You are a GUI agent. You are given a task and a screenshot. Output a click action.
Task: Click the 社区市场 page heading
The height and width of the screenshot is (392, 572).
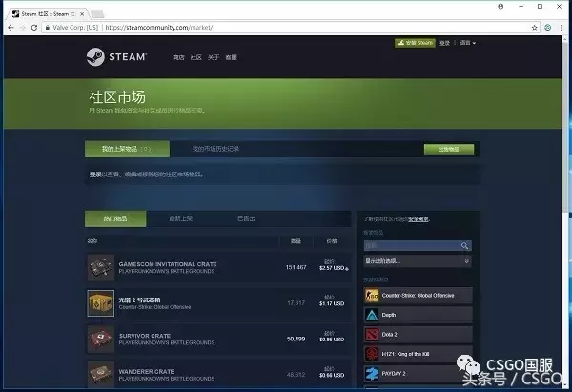(x=117, y=97)
